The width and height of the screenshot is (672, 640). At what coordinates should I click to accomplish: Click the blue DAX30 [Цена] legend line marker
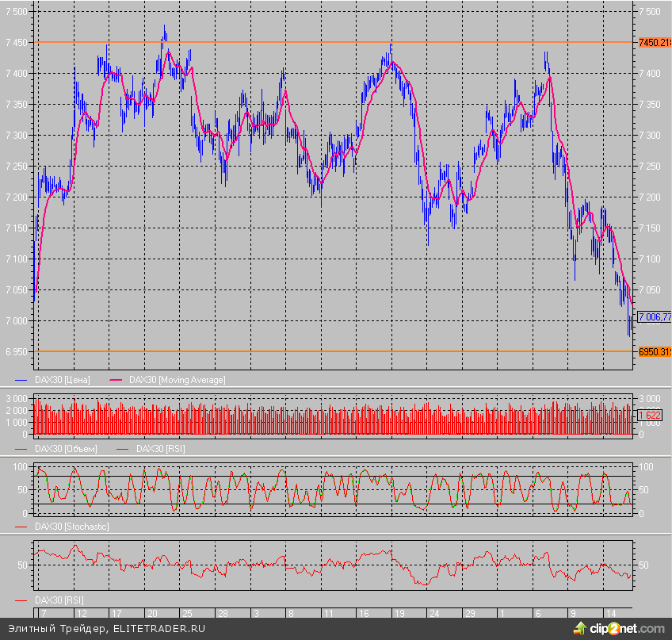23,380
